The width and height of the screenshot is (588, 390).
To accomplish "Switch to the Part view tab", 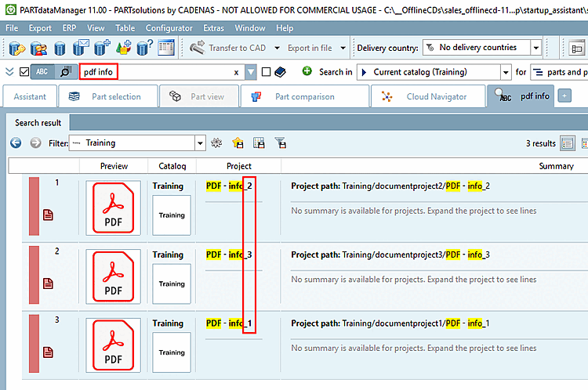I will (199, 96).
